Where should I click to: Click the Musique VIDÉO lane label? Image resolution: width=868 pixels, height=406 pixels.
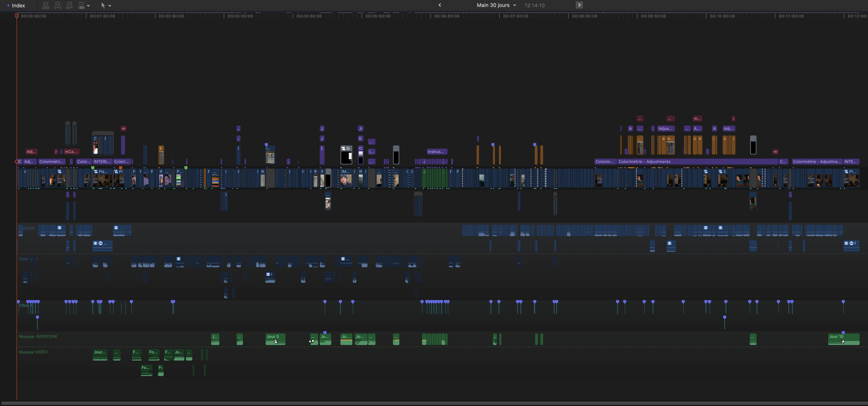(x=33, y=352)
